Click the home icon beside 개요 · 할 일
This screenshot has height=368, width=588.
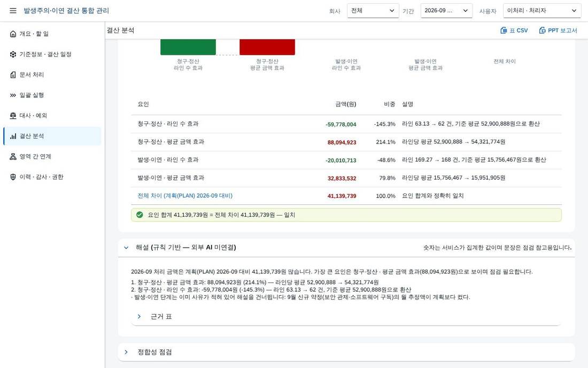click(13, 34)
